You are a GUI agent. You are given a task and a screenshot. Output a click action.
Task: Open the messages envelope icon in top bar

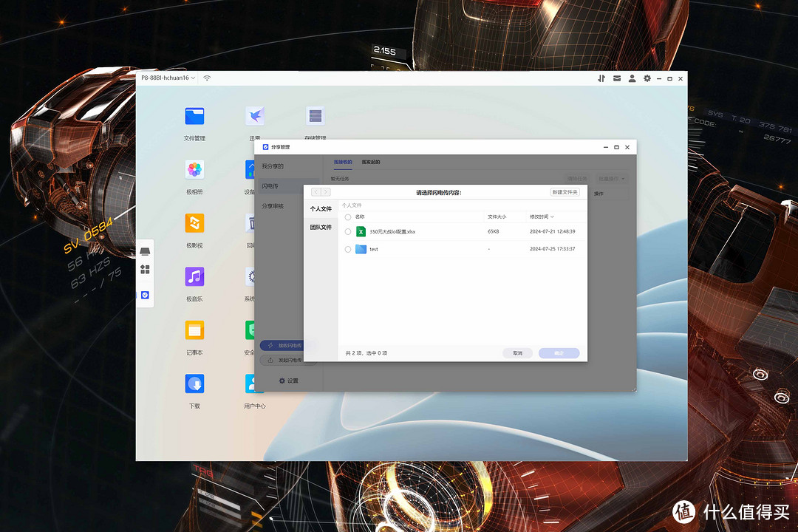[x=617, y=78]
